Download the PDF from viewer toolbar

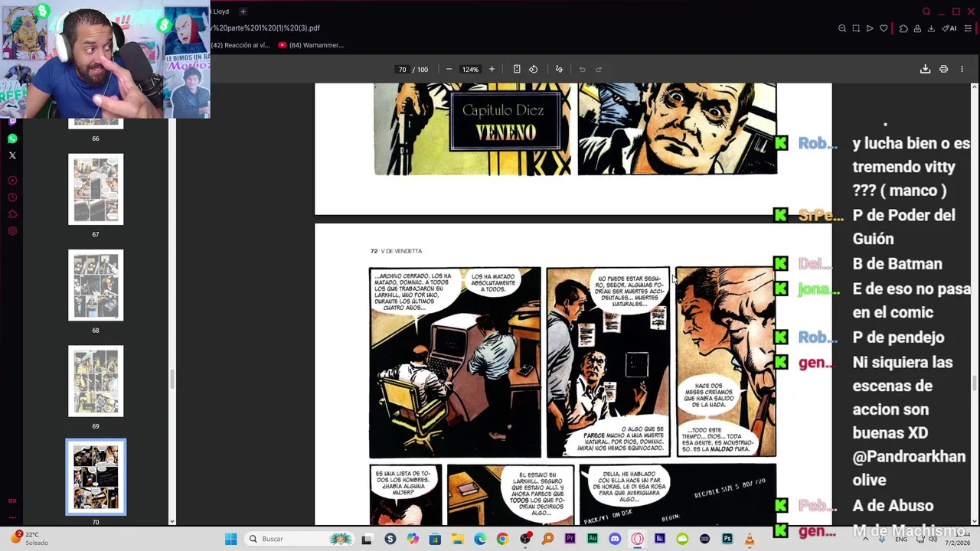pyautogui.click(x=925, y=69)
